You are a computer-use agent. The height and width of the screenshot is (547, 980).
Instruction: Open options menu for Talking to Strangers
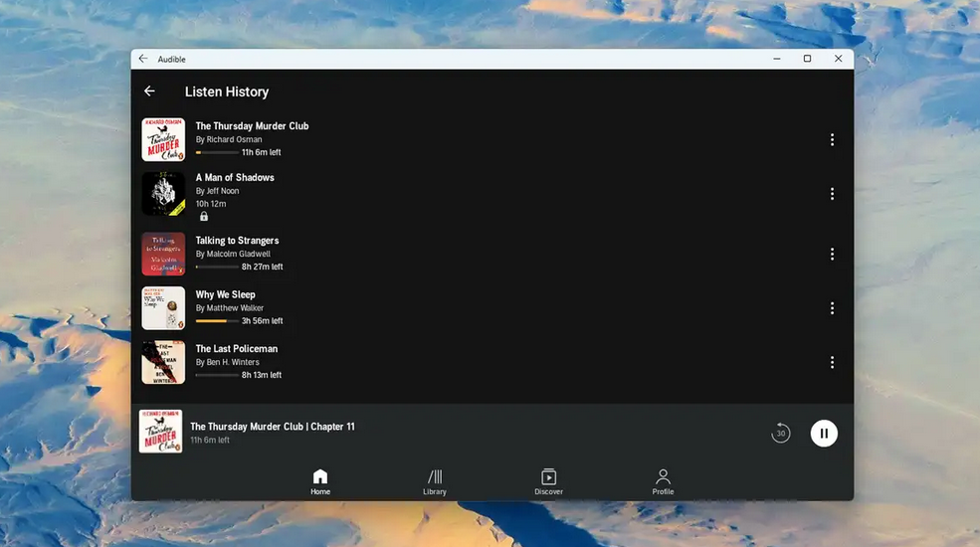[x=832, y=255]
